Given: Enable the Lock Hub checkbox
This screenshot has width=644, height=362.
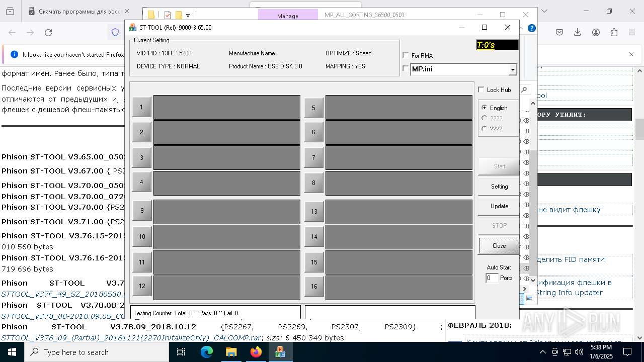Looking at the screenshot, I should coord(481,89).
